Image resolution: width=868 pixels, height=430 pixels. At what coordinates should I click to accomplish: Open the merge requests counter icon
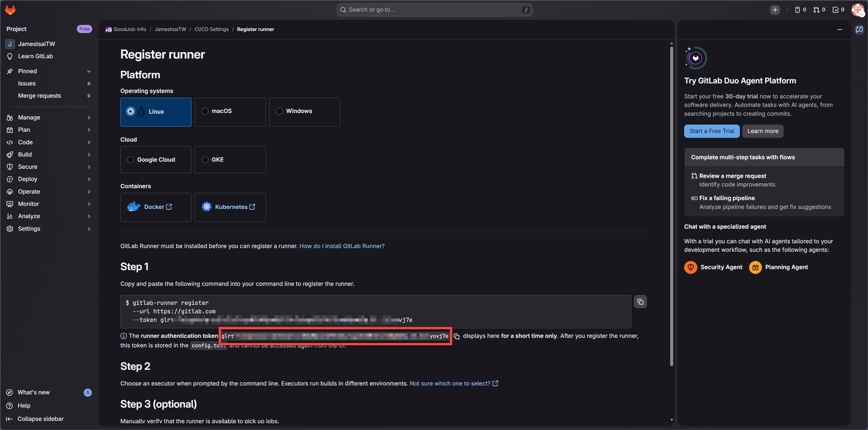[819, 10]
